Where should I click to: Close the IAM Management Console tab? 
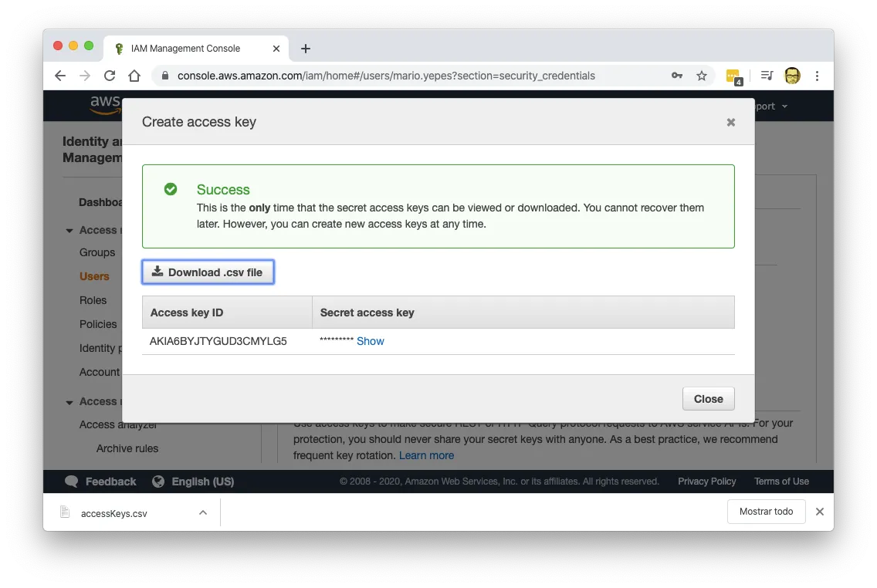click(x=276, y=49)
